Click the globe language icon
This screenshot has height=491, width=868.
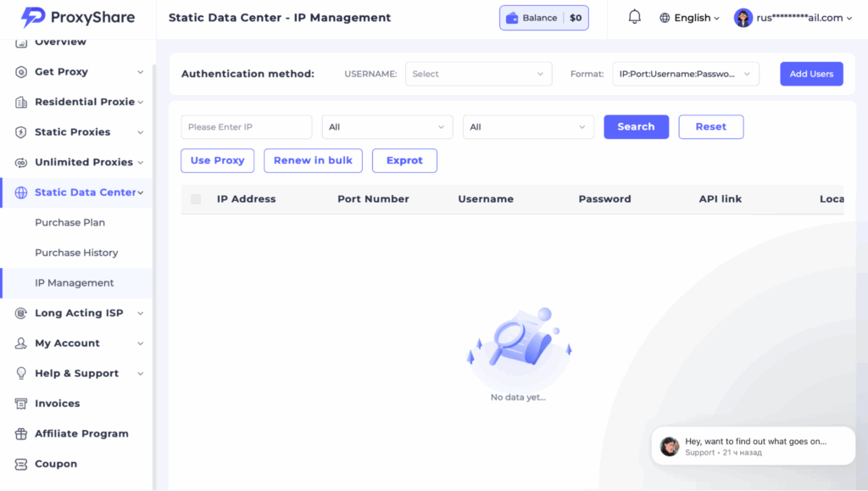click(x=665, y=18)
